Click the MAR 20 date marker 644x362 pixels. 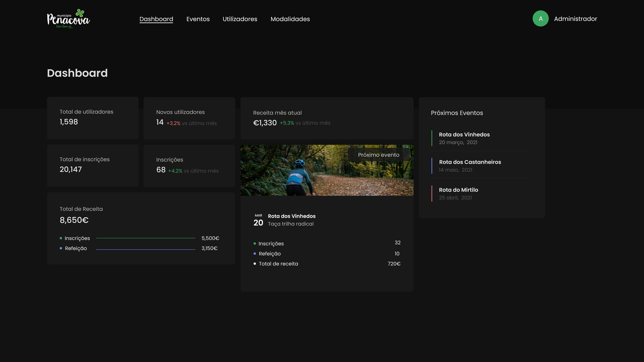coord(258,220)
